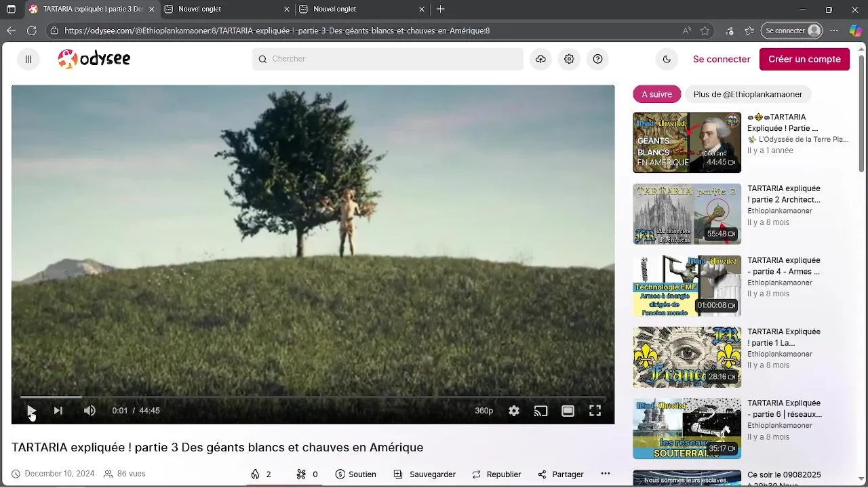Focus the Chercher search field
This screenshot has width=868, height=488.
[388, 59]
